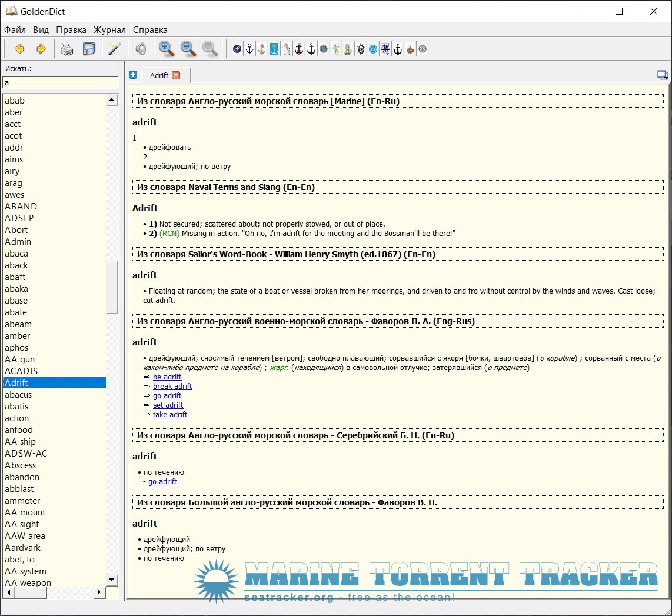Zoom out with the minus magnifier icon
The height and width of the screenshot is (616, 672).
[x=188, y=49]
